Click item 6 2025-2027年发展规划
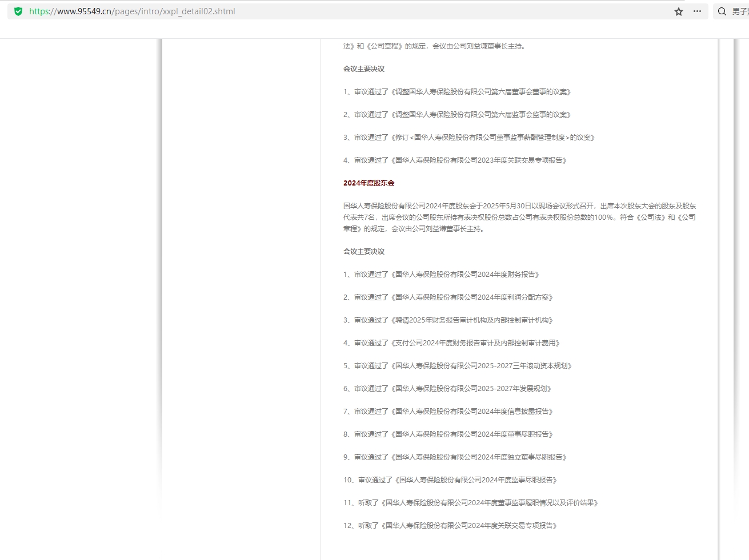 click(x=447, y=389)
